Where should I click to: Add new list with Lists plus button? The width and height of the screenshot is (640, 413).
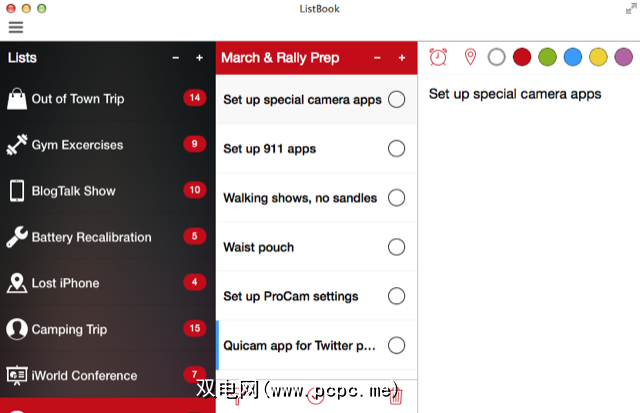click(x=199, y=58)
